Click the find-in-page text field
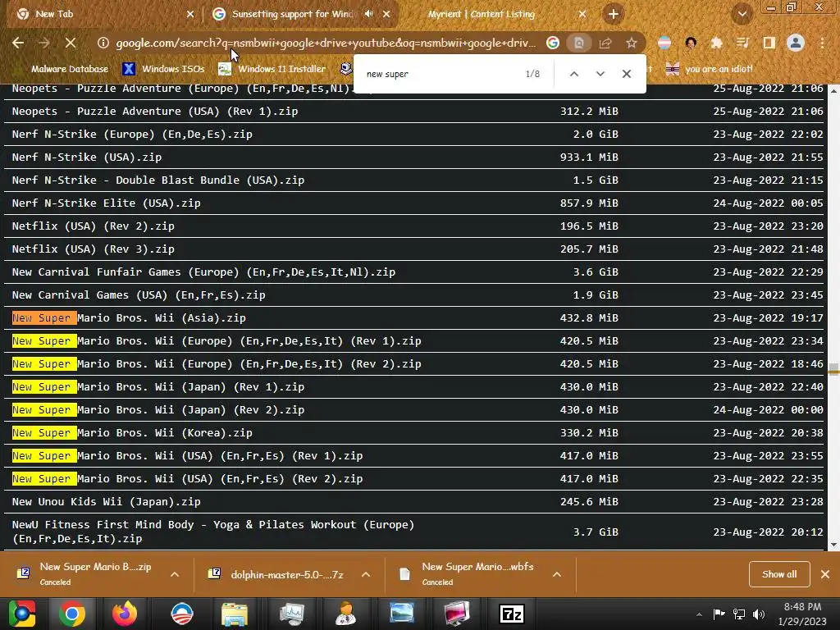Image resolution: width=840 pixels, height=630 pixels. (440, 74)
